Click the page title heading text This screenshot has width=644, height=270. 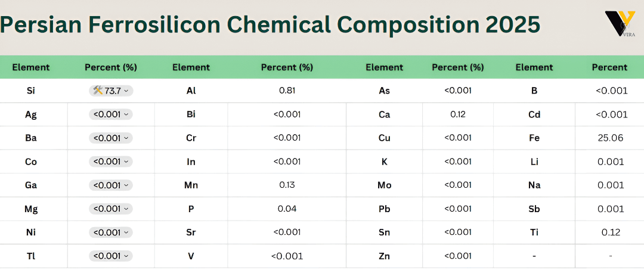coord(270,24)
